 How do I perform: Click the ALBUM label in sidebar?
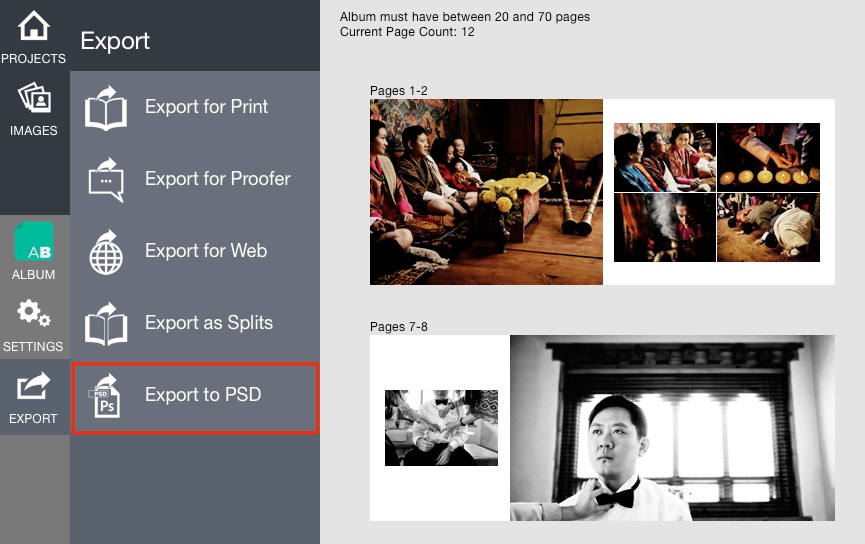pyautogui.click(x=34, y=275)
